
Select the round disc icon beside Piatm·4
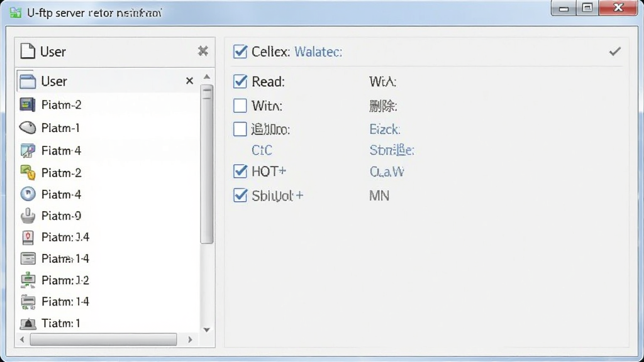[28, 194]
